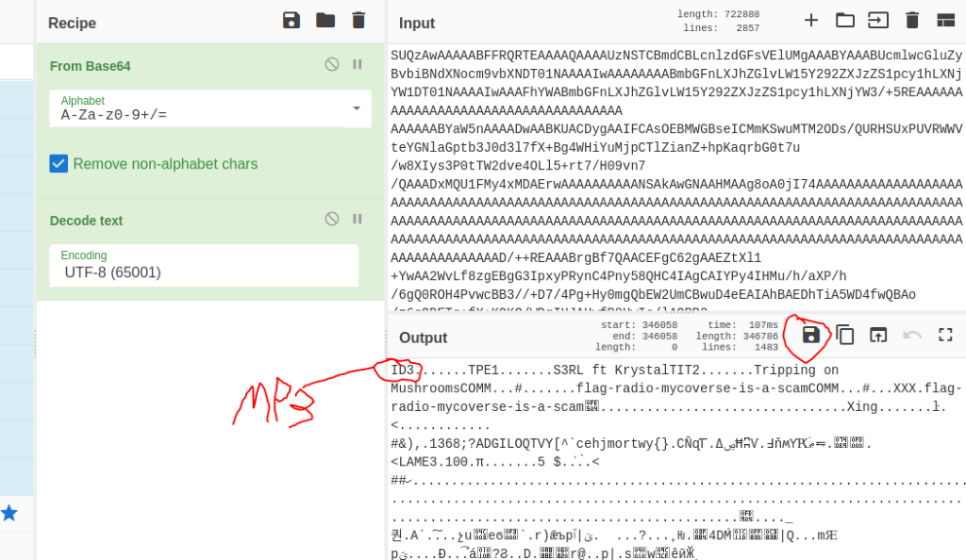Viewport: 966px width, 560px height.
Task: Open folder as input
Action: point(845,21)
